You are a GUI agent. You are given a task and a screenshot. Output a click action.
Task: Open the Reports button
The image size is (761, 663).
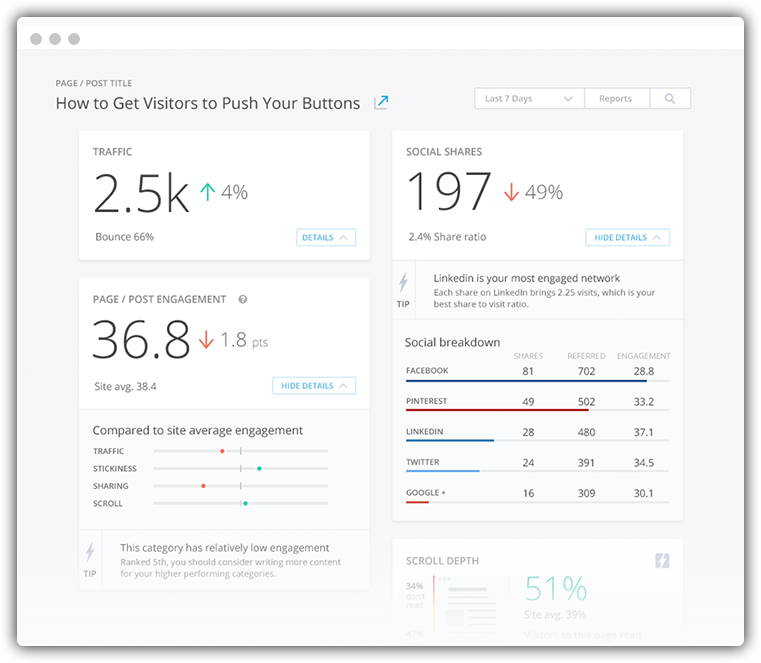[615, 99]
